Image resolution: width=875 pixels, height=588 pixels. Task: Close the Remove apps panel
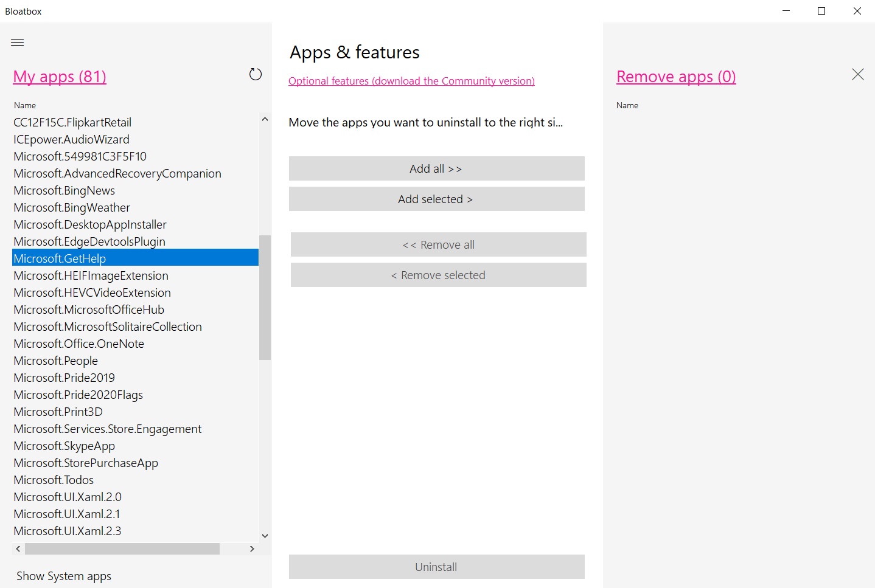(x=857, y=74)
